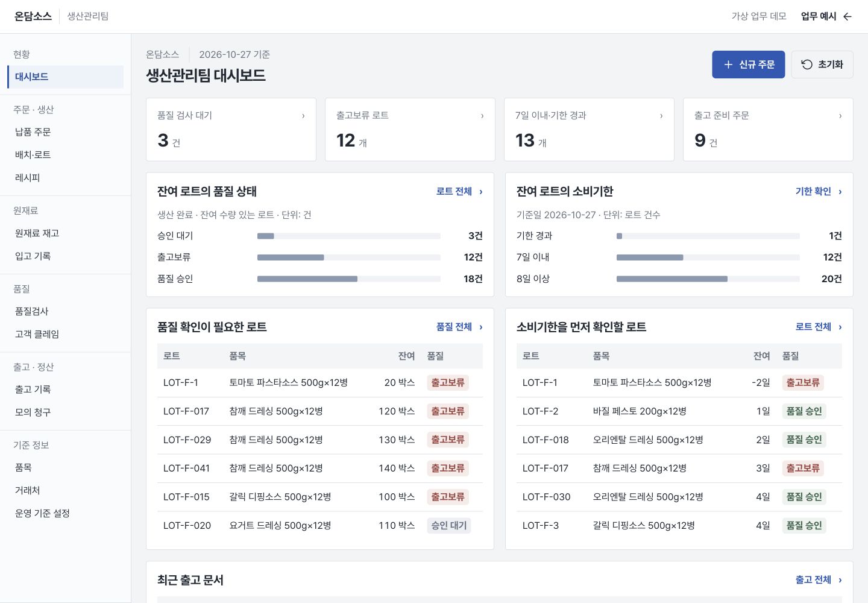Click chevron beside 출고 전체
868x603 pixels.
(840, 579)
